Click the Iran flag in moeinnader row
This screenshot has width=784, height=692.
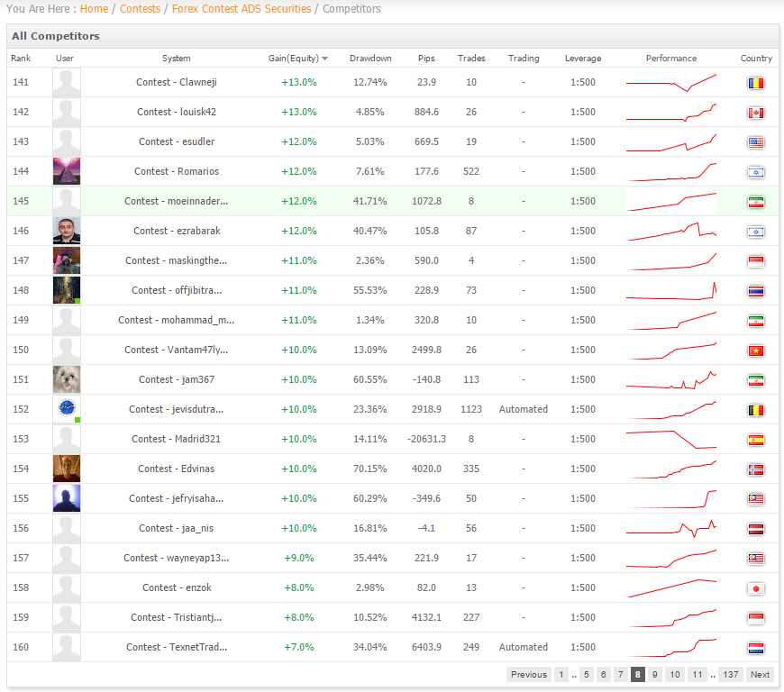pos(755,202)
